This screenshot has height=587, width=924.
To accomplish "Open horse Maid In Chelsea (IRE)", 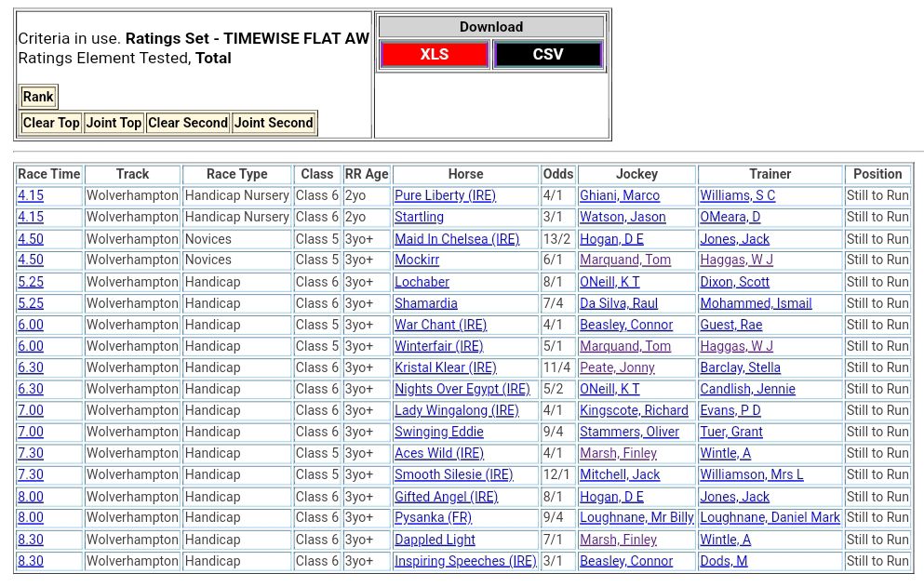I will [x=456, y=239].
